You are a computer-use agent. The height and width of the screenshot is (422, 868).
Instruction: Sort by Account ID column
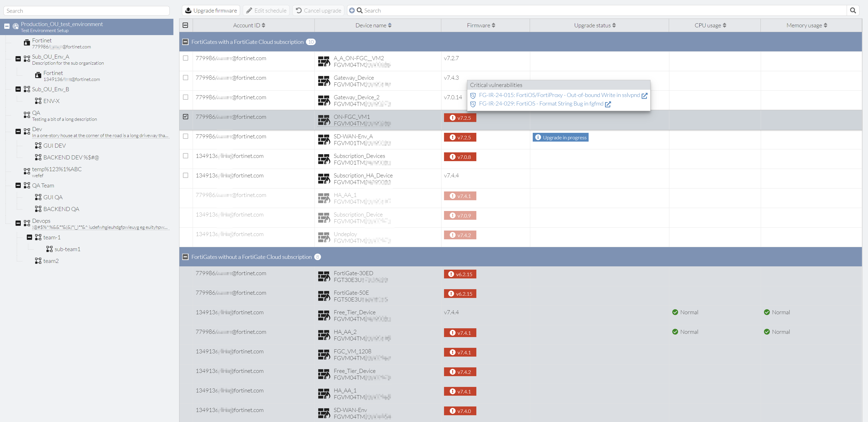(x=249, y=25)
